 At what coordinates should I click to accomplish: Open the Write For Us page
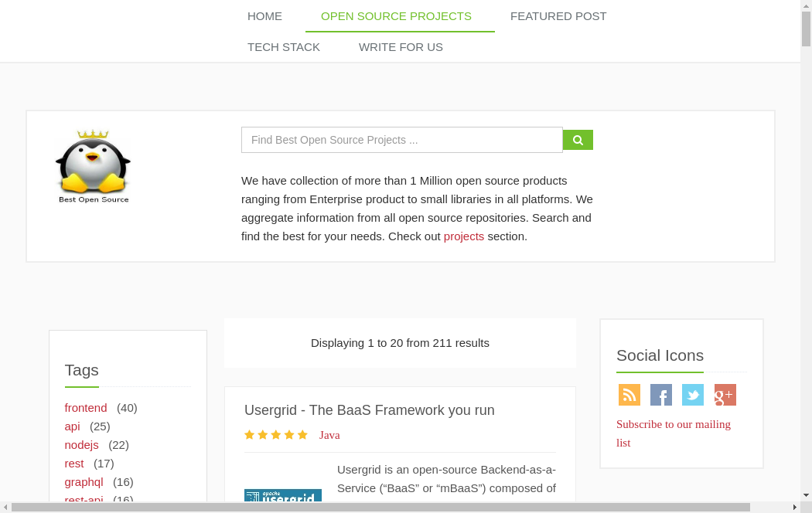(401, 47)
